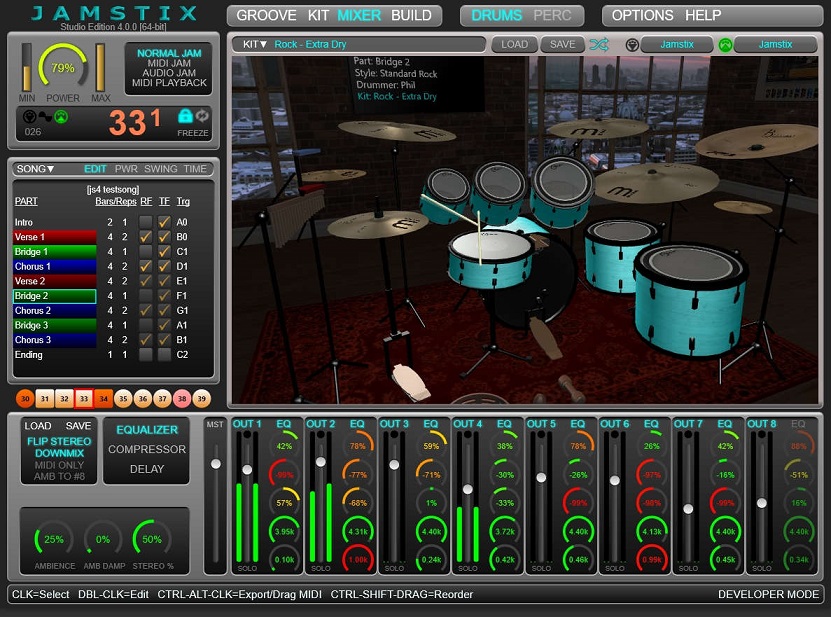831x617 pixels.
Task: Click the 78% knob on OUT 2
Action: [x=358, y=446]
